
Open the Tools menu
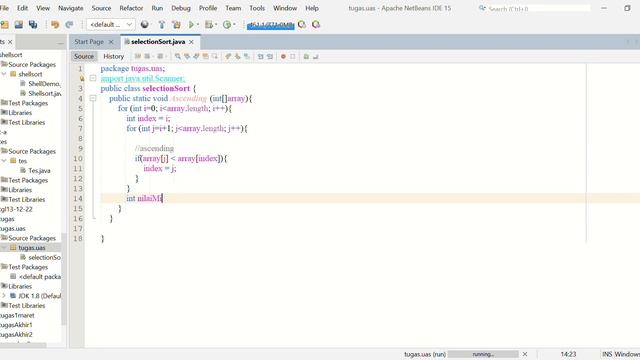pyautogui.click(x=257, y=8)
